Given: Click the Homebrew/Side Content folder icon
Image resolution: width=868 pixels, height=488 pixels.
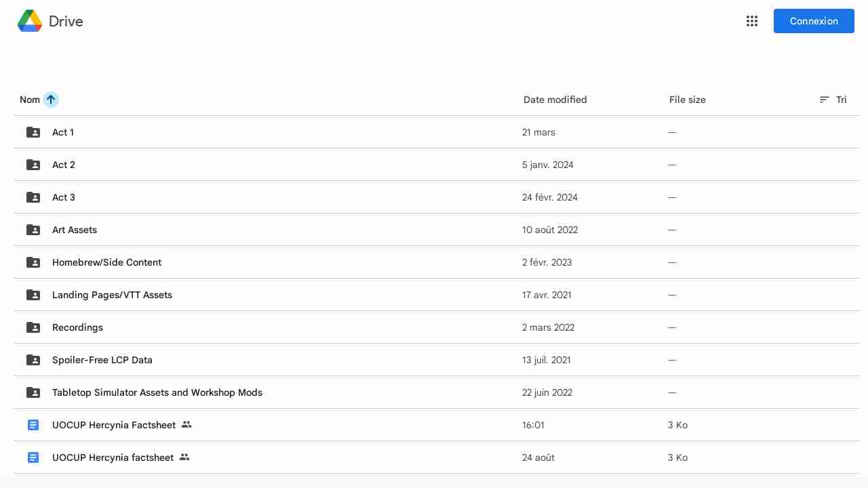Looking at the screenshot, I should click(33, 262).
